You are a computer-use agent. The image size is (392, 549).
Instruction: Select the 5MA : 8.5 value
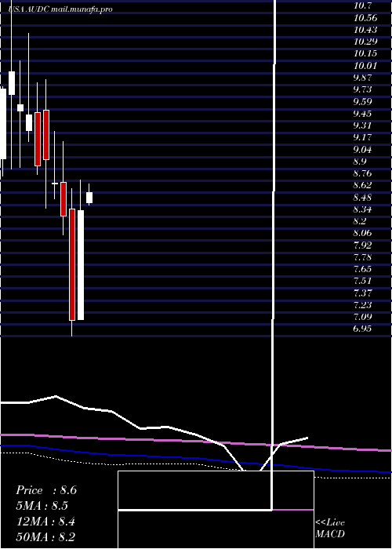[42, 506]
